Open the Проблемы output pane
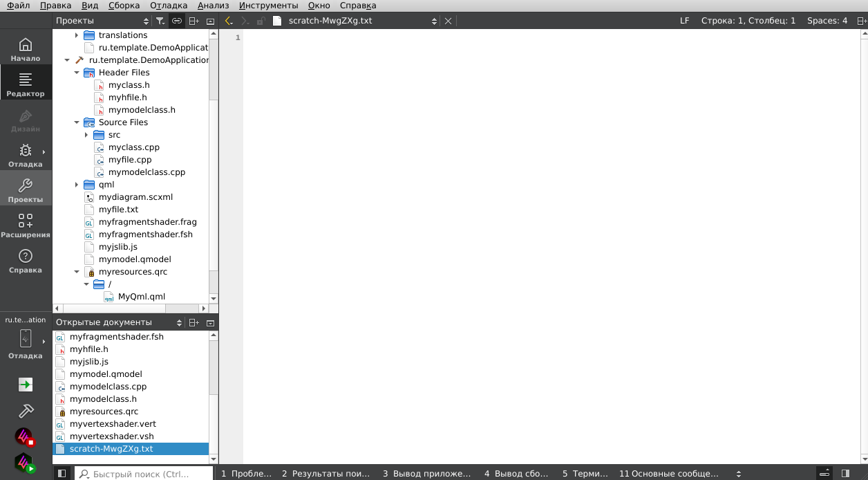The image size is (868, 480). (247, 474)
